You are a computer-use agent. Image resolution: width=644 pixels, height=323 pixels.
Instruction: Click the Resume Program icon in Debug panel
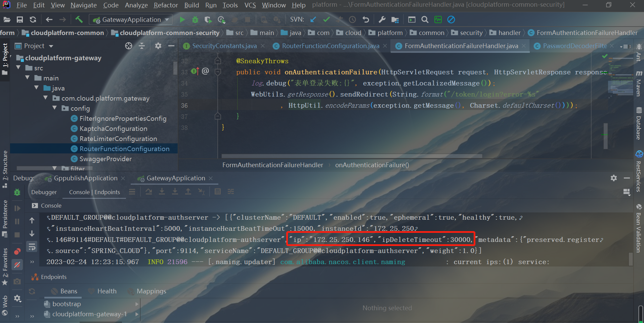pos(17,208)
